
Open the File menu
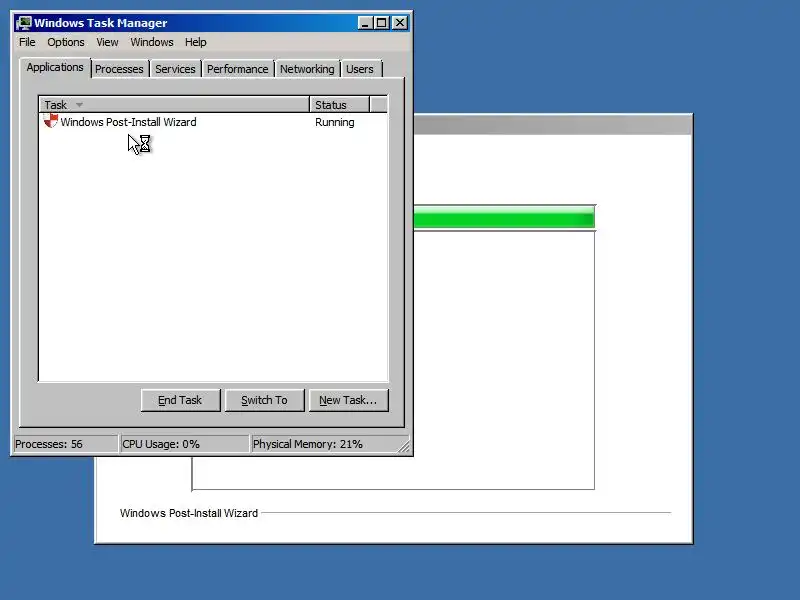(x=27, y=42)
